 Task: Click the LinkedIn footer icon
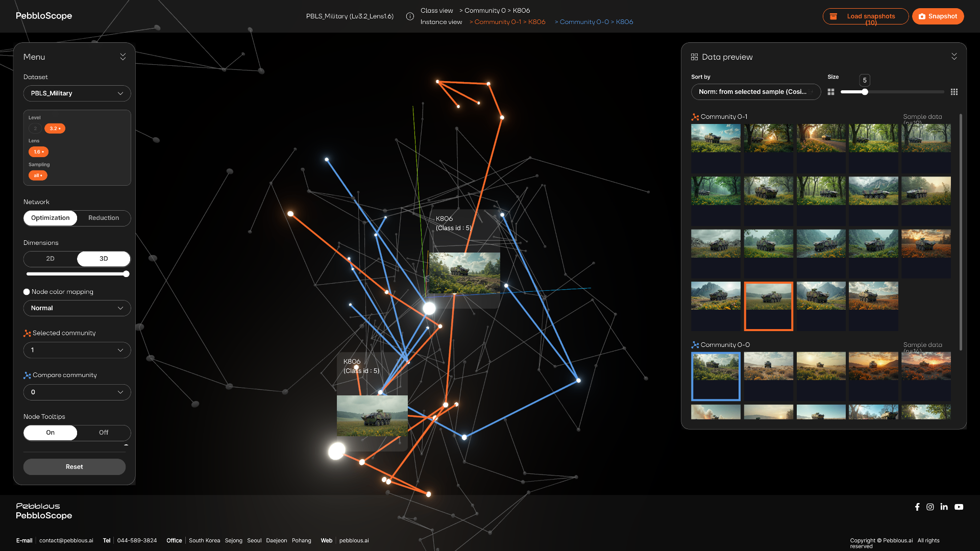point(944,507)
